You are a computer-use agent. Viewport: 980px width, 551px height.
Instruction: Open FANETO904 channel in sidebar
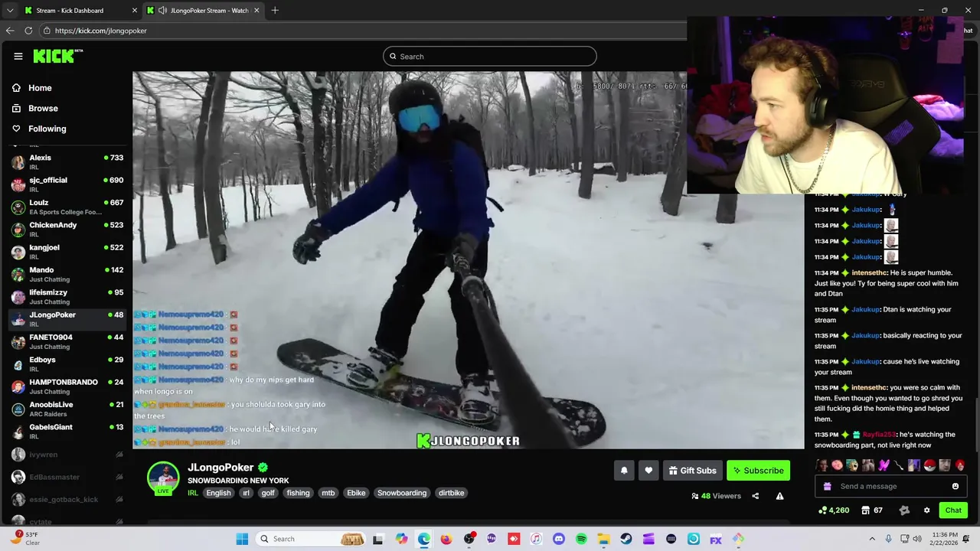tap(67, 341)
